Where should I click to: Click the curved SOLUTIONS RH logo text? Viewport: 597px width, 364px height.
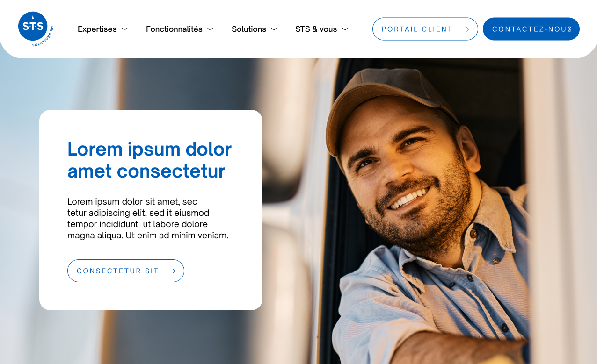44,38
